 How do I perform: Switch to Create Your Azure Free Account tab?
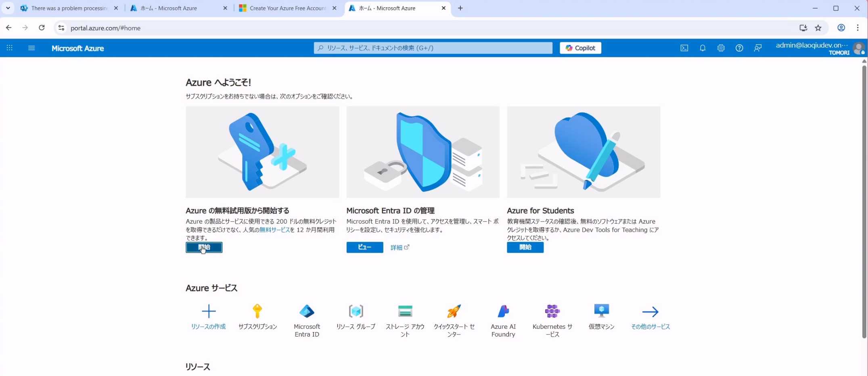coord(287,8)
